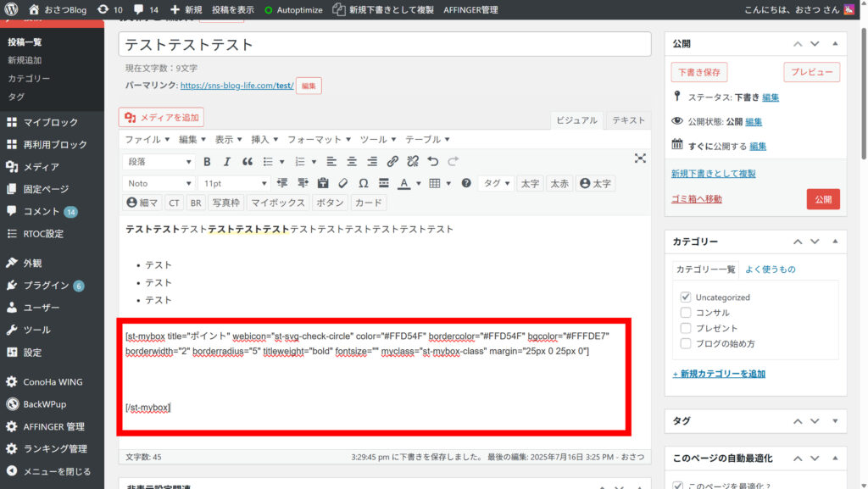The height and width of the screenshot is (489, 868).
Task: Open the 表示 editor menu
Action: click(x=229, y=139)
